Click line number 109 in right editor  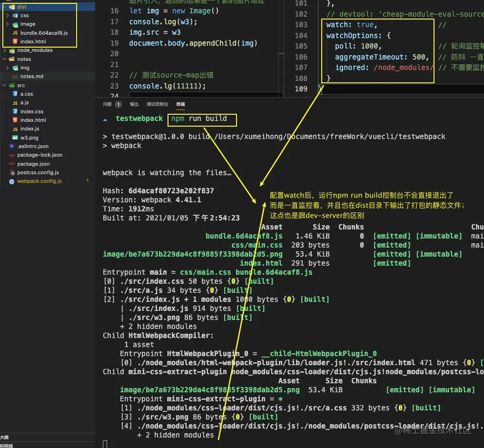coord(301,89)
